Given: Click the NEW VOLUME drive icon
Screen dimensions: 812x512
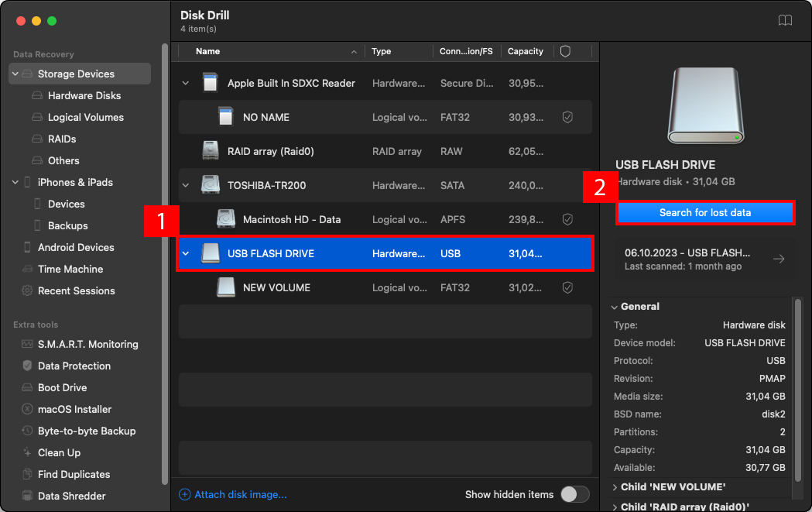Looking at the screenshot, I should pyautogui.click(x=226, y=287).
